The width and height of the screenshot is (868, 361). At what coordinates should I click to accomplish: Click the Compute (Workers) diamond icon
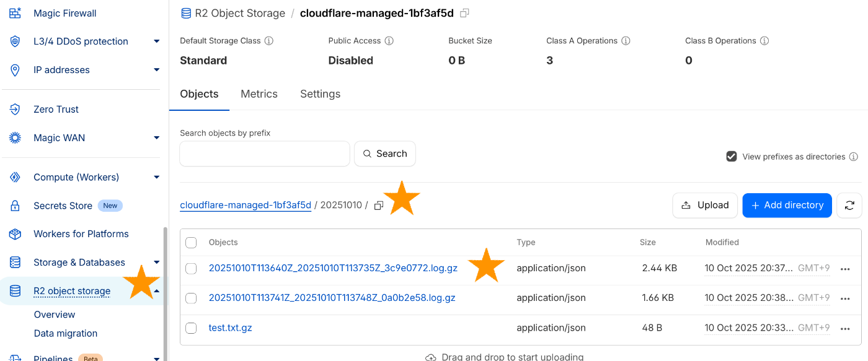[x=15, y=178]
